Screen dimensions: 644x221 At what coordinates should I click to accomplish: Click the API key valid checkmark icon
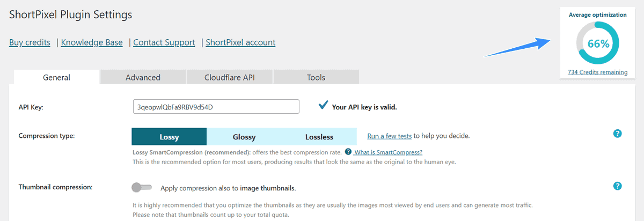click(x=324, y=105)
